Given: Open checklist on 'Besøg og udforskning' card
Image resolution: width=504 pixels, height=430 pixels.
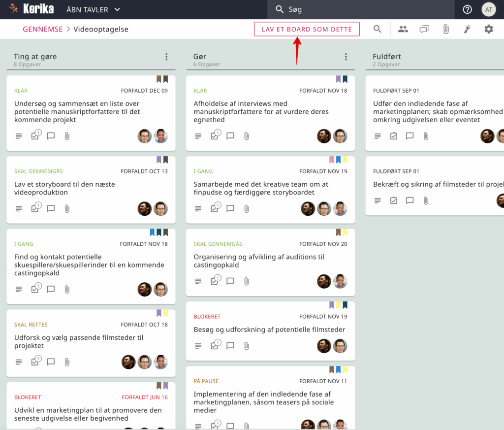Looking at the screenshot, I should (215, 346).
